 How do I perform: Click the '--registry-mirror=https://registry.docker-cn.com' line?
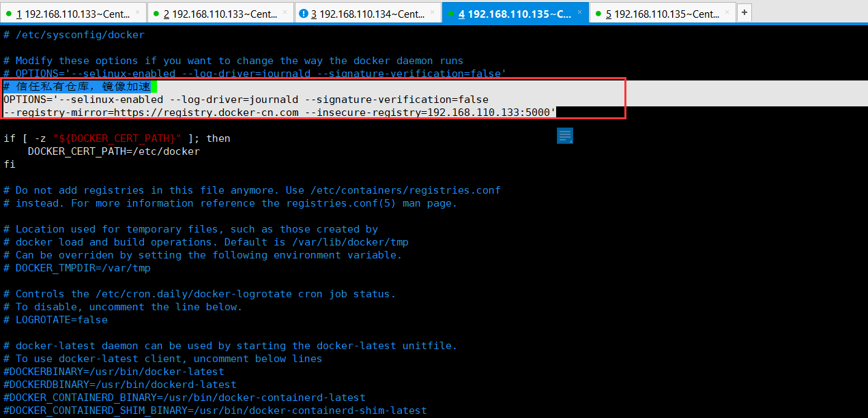click(280, 113)
